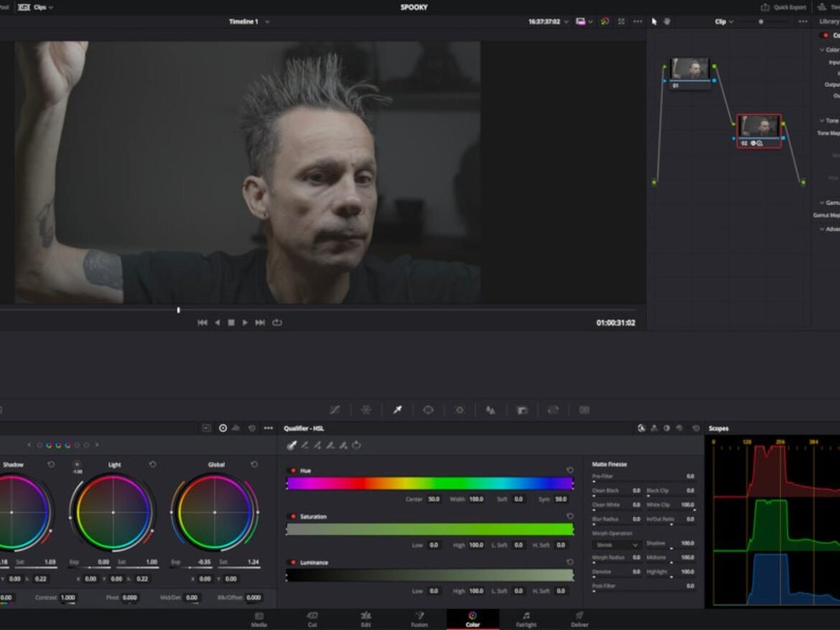This screenshot has width=840, height=630.
Task: Switch to the Fusion page tab
Action: [419, 619]
